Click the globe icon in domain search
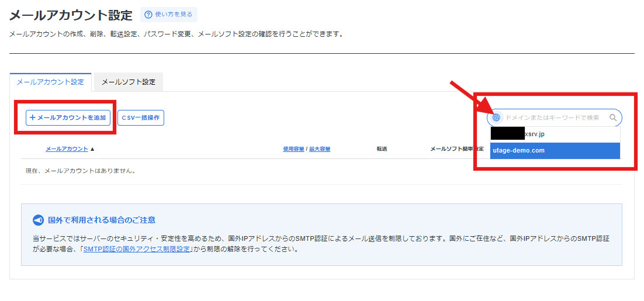This screenshot has height=301, width=644. point(496,117)
